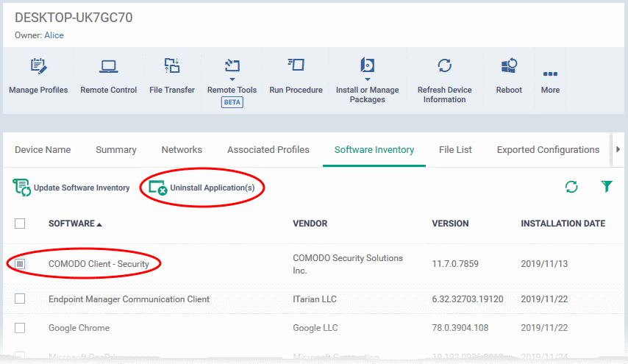Click the green refresh list icon

[x=571, y=187]
